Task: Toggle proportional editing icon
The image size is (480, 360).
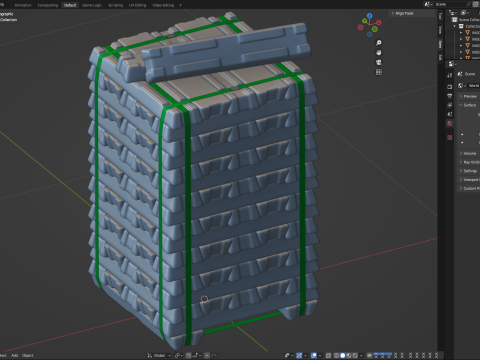Action: (x=207, y=355)
